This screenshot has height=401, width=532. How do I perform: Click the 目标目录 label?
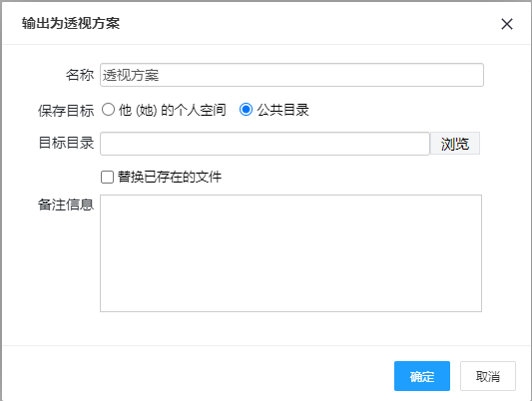pos(66,143)
